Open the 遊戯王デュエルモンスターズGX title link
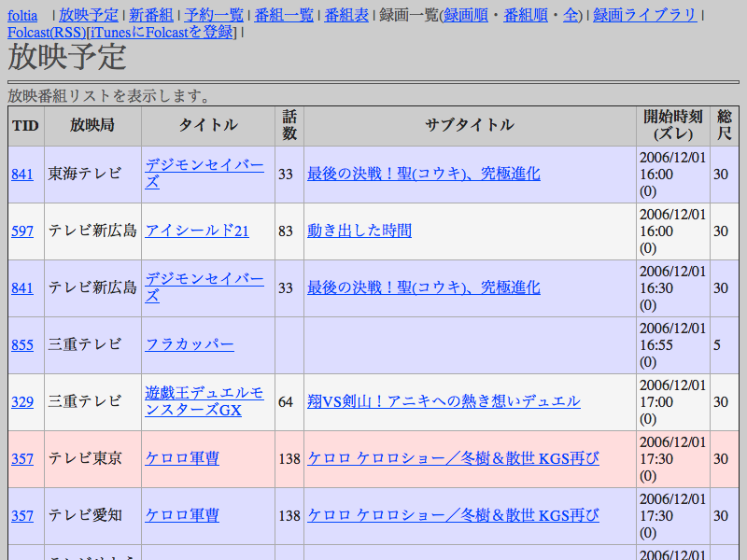 click(204, 401)
